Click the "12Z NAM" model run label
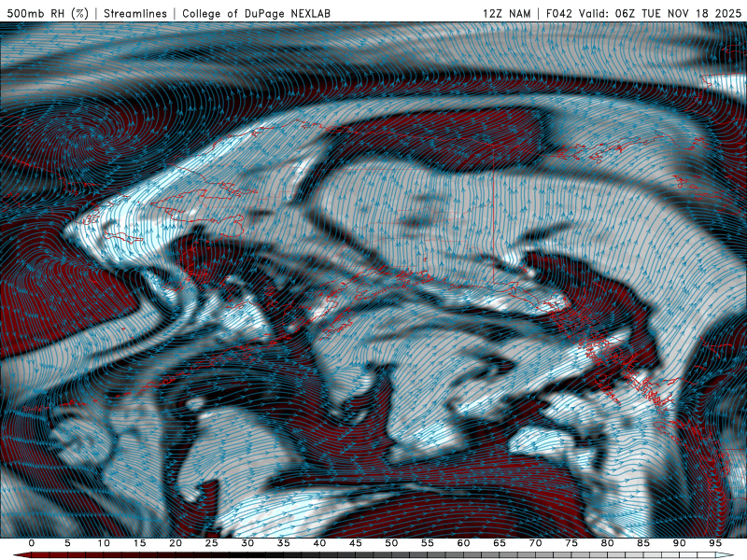The height and width of the screenshot is (560, 747). click(x=506, y=13)
